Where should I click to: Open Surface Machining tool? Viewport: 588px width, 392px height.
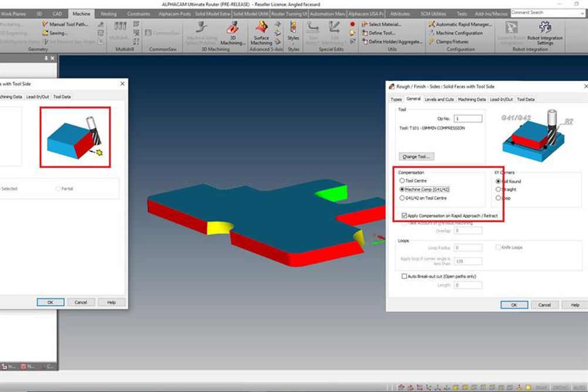click(261, 32)
